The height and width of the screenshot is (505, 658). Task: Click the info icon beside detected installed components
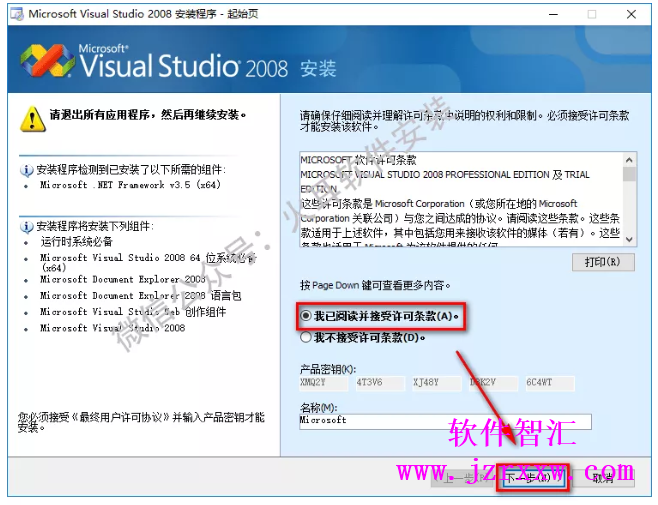(26, 170)
